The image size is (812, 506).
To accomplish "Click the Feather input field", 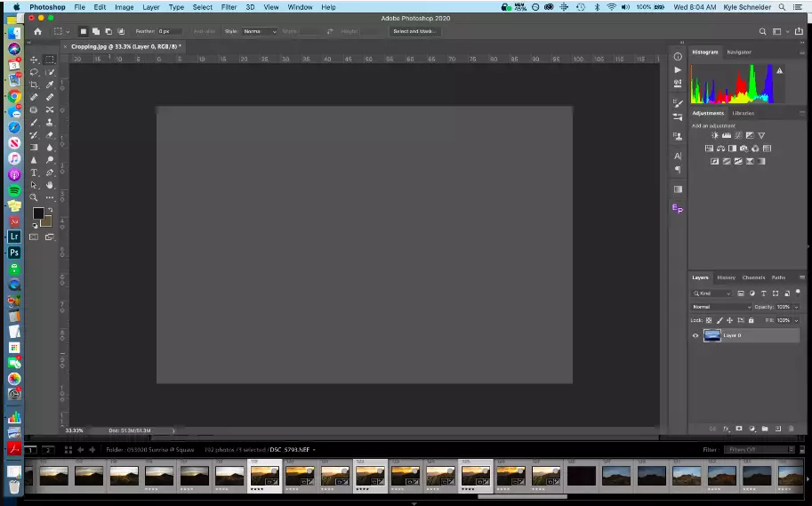I will 169,31.
